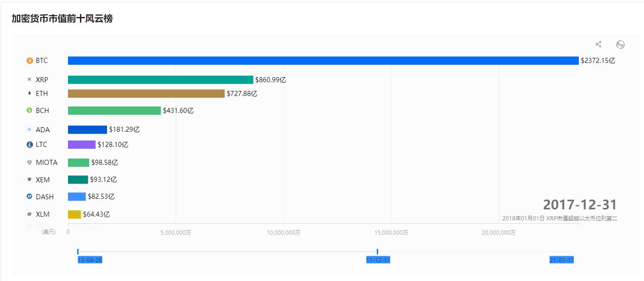
Task: Click the timeline start handle at 13-04-28
Action: point(78,252)
